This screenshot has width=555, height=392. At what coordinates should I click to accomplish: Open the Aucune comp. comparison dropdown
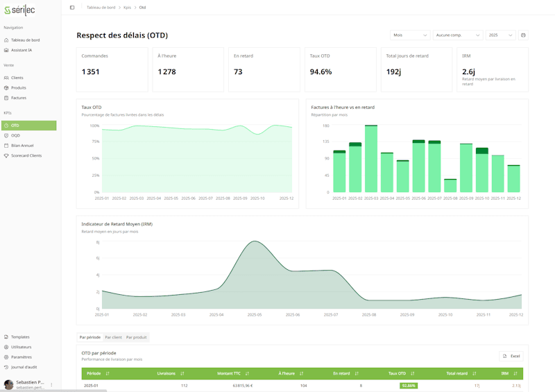point(457,35)
